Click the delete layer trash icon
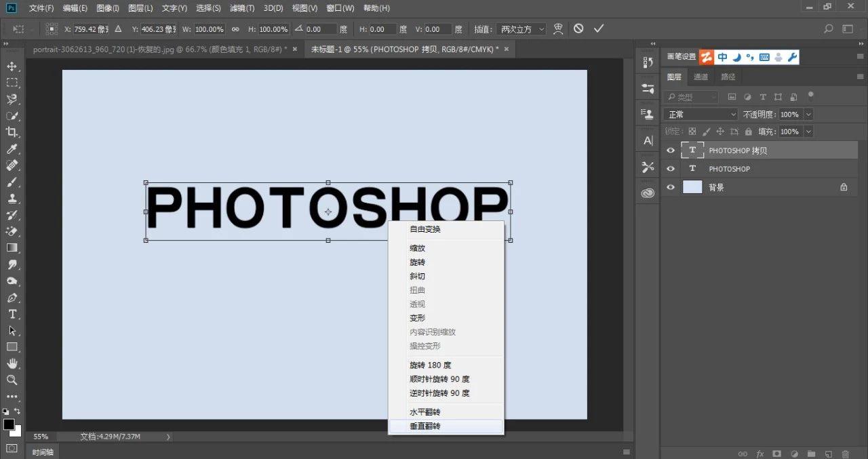868x459 pixels. coord(845,454)
